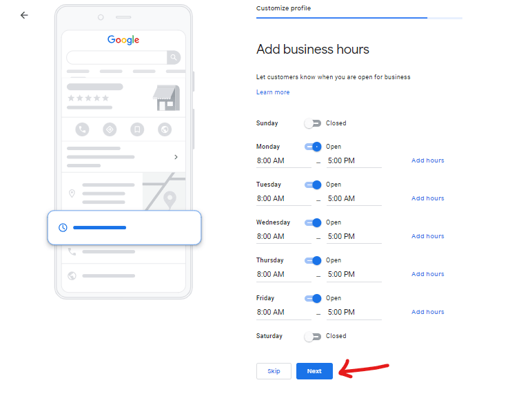Click the phone call icon in preview
The height and width of the screenshot is (398, 532).
pos(82,129)
